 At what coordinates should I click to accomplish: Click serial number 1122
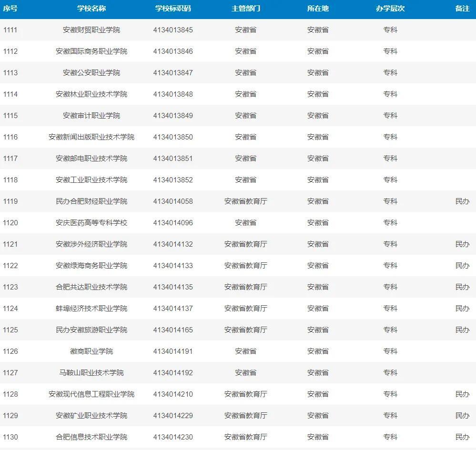tap(10, 266)
